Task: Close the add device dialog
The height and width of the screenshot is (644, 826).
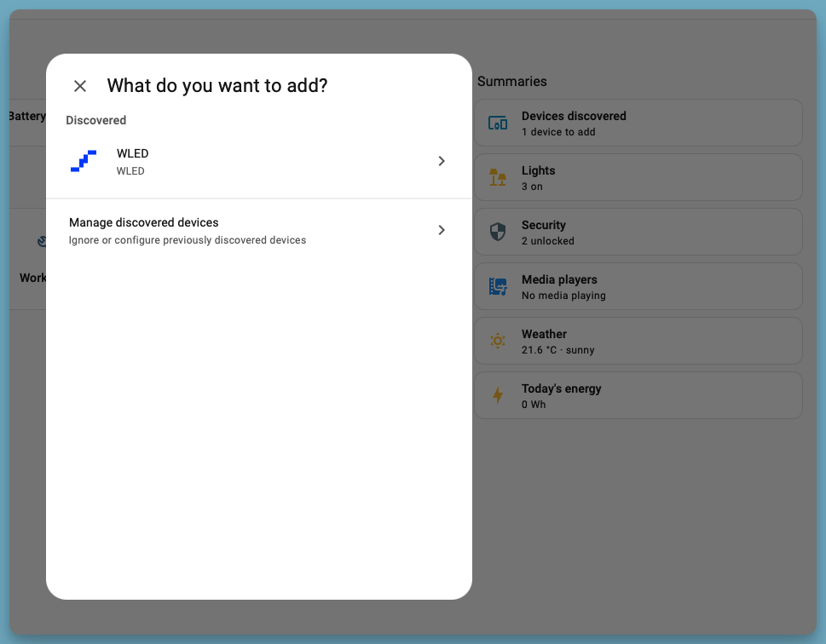Action: tap(79, 86)
